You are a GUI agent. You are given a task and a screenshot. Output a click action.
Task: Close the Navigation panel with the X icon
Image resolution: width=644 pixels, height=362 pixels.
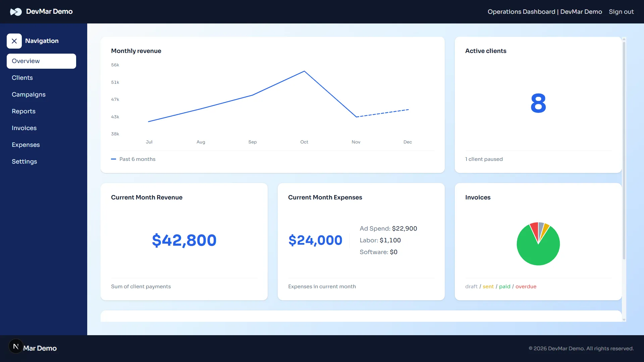(14, 41)
